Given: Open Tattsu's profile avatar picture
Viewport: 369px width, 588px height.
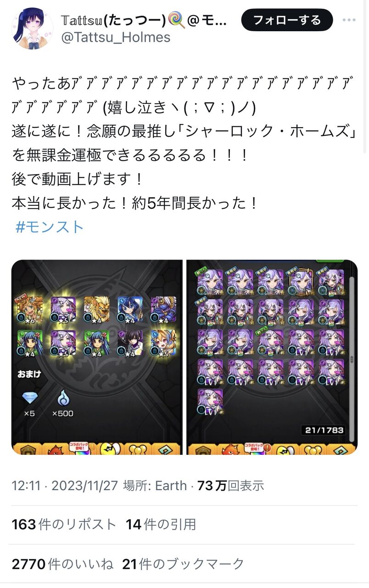Looking at the screenshot, I should click(x=32, y=28).
